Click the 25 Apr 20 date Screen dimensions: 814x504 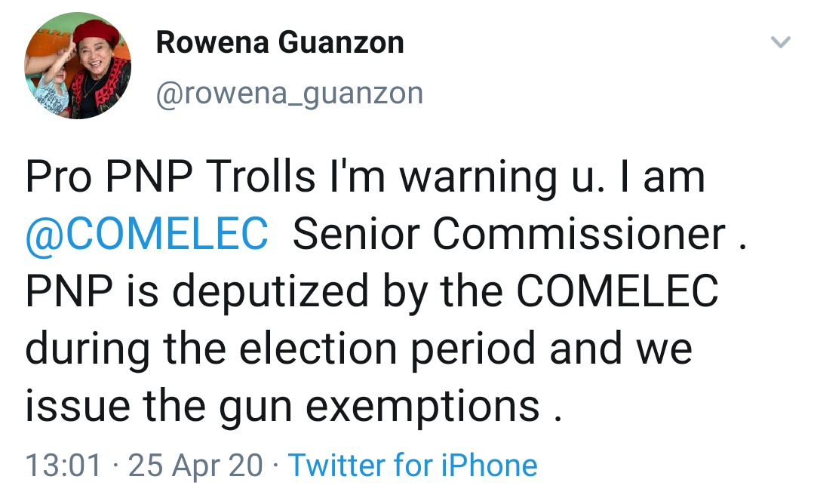(195, 465)
